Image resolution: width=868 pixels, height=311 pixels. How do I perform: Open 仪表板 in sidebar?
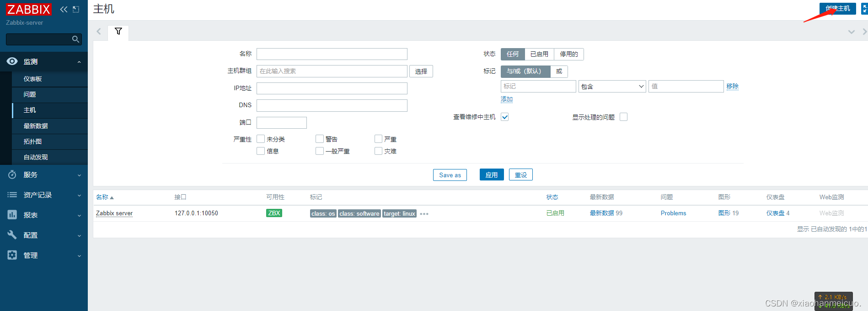click(50, 79)
